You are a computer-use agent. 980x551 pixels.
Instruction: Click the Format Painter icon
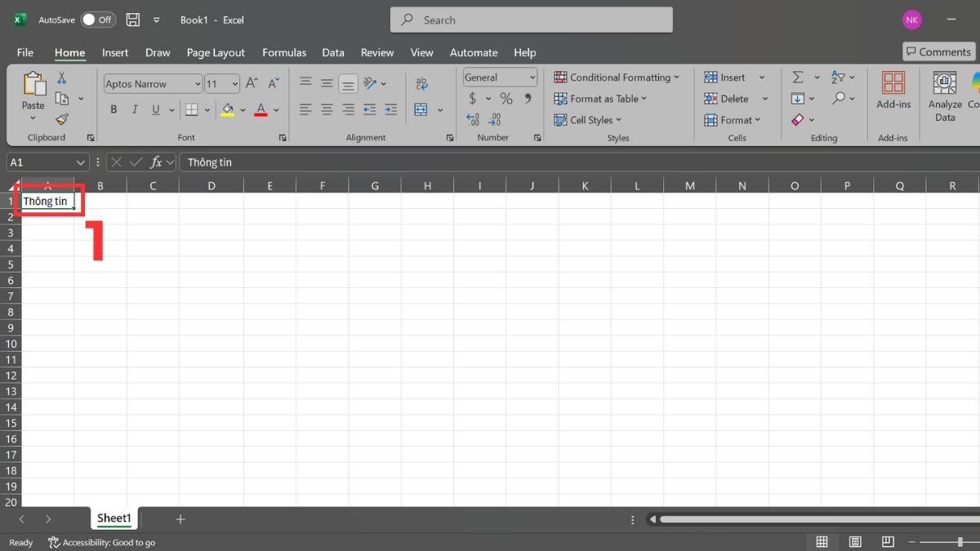click(62, 119)
